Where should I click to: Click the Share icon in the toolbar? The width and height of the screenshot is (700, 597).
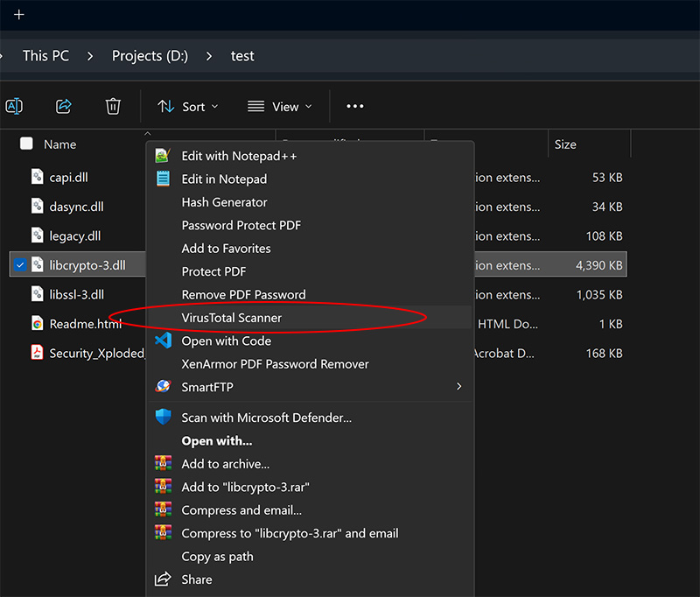click(x=64, y=106)
